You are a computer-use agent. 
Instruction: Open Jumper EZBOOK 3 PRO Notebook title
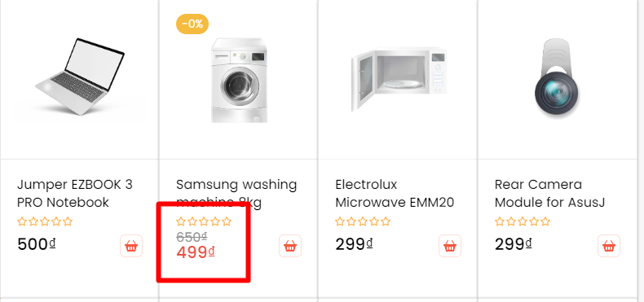point(75,193)
